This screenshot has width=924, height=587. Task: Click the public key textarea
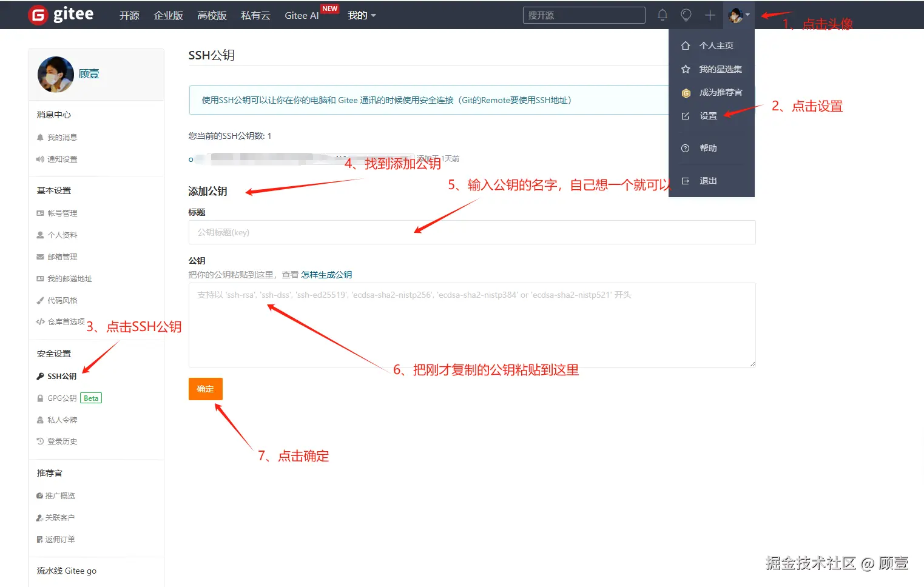472,325
